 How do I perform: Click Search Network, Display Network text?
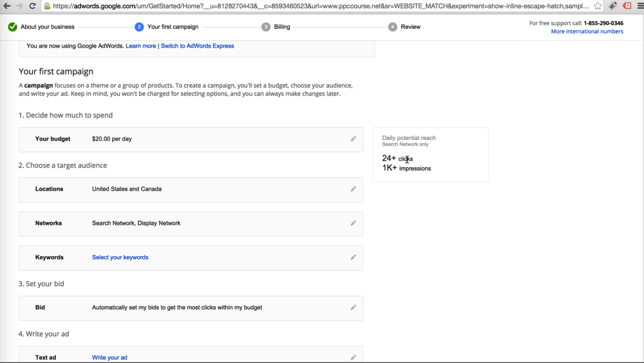tap(137, 223)
